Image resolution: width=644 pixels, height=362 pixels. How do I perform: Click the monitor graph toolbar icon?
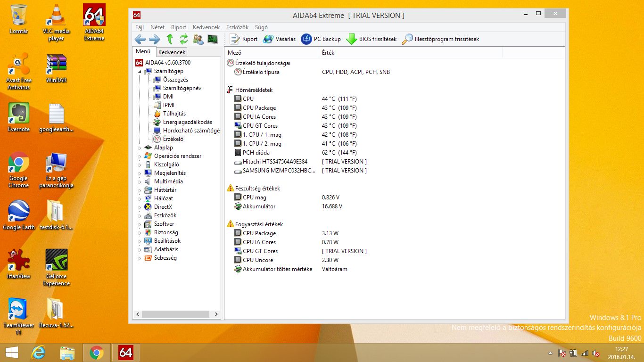[x=213, y=39]
